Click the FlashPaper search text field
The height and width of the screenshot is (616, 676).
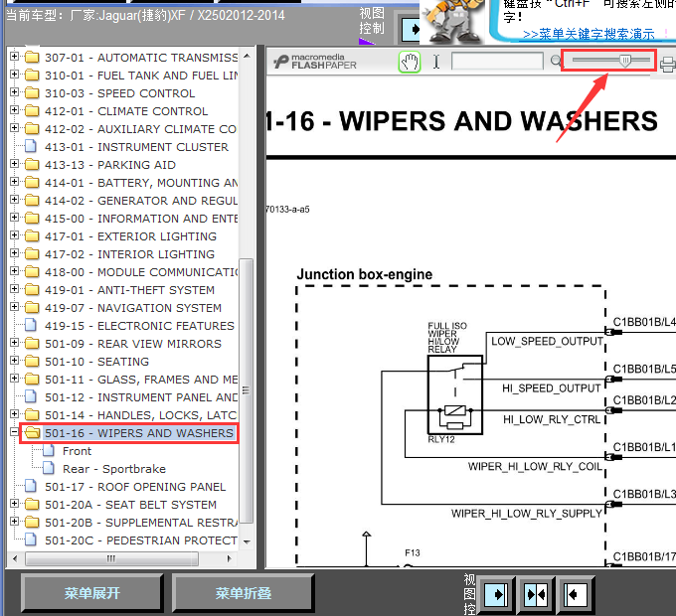coord(497,62)
